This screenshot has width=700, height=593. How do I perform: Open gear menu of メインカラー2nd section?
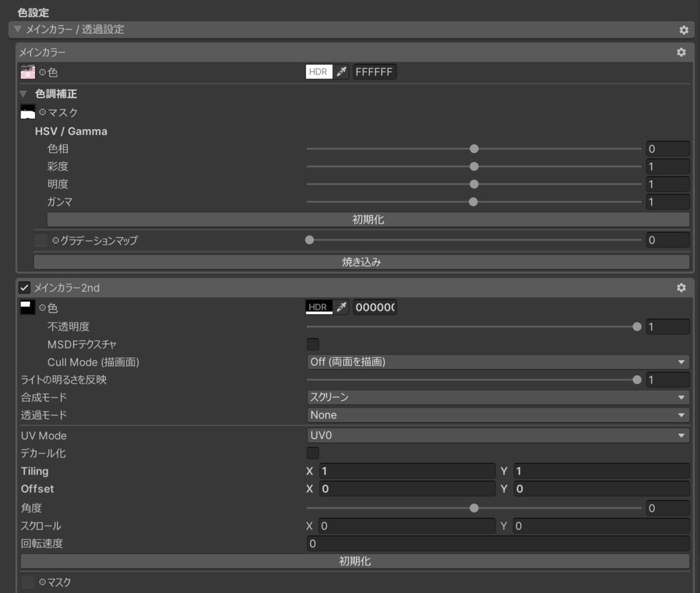(681, 288)
